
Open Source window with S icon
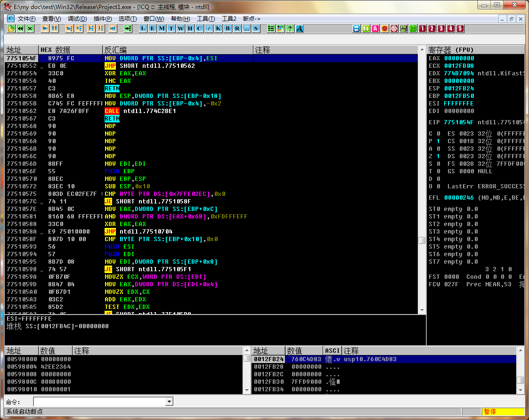click(x=256, y=29)
